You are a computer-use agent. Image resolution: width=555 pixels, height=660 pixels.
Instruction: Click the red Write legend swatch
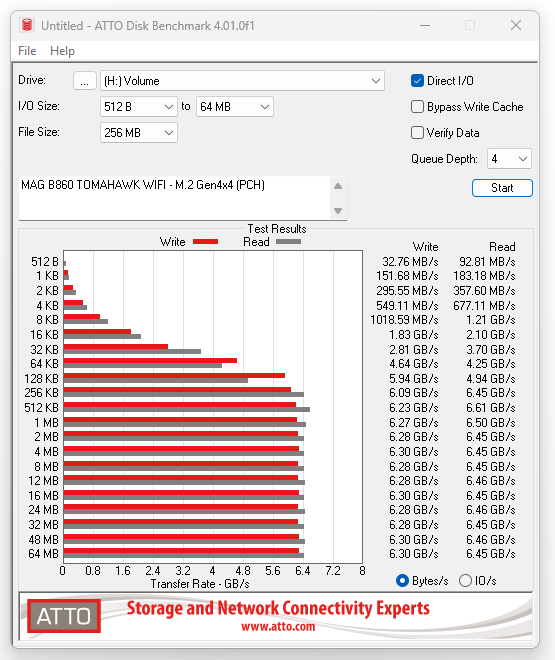[x=205, y=242]
